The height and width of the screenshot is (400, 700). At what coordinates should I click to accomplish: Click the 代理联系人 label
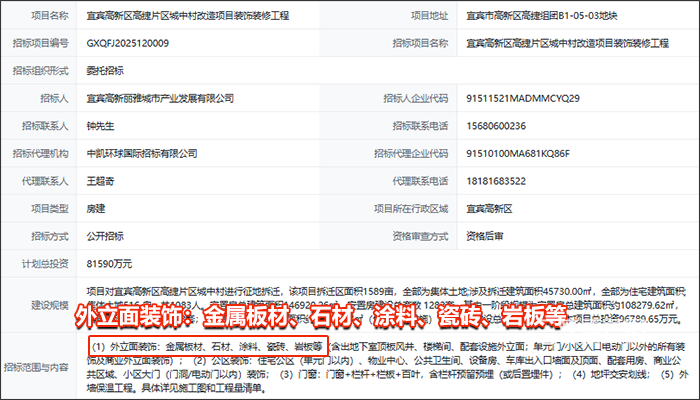[x=45, y=181]
